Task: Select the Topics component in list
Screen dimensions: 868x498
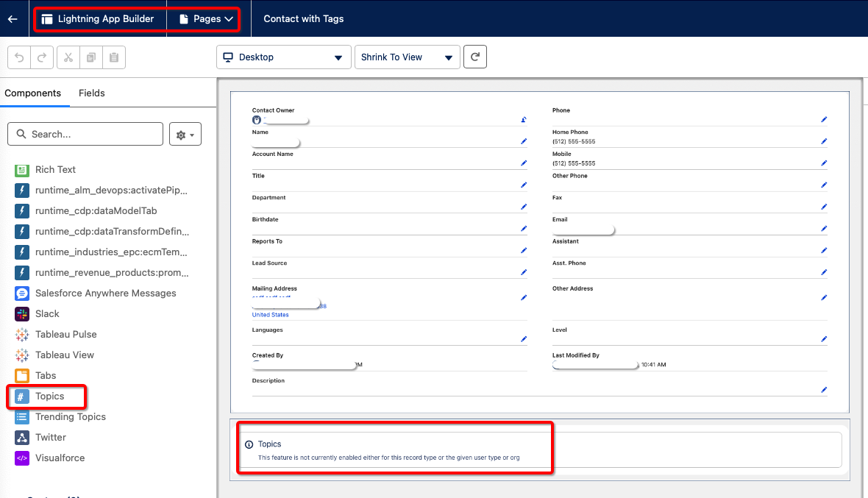Action: (49, 396)
